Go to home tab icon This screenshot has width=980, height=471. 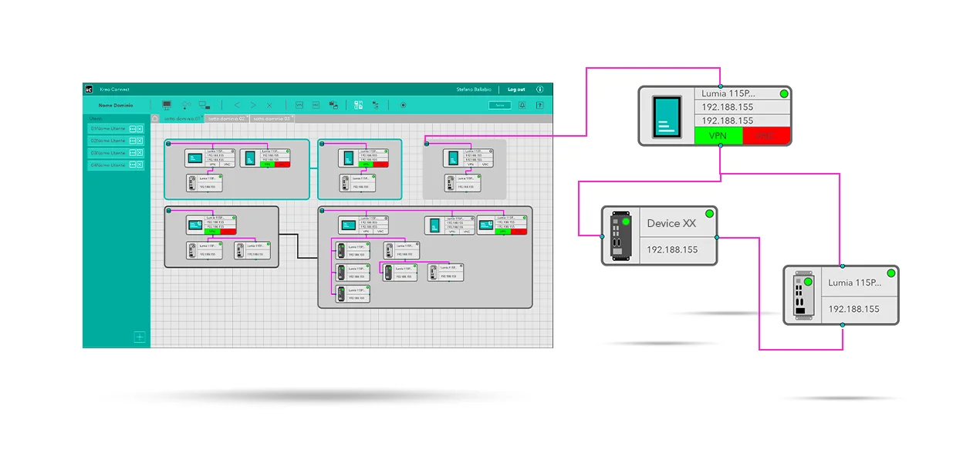[155, 119]
